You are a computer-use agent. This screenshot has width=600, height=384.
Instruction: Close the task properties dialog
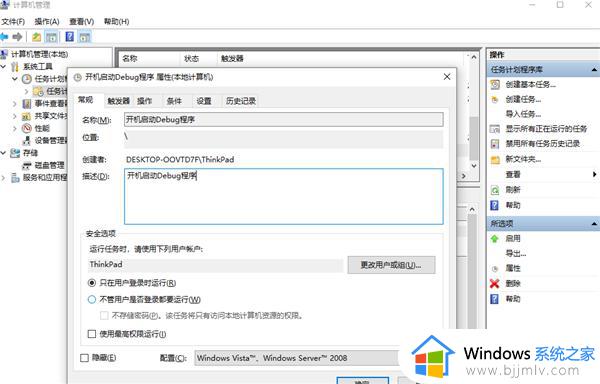447,77
